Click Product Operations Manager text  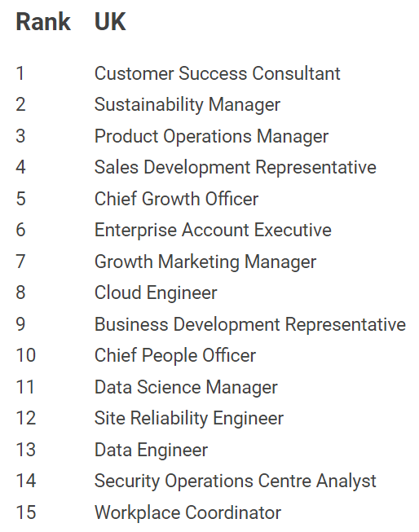pyautogui.click(x=211, y=136)
